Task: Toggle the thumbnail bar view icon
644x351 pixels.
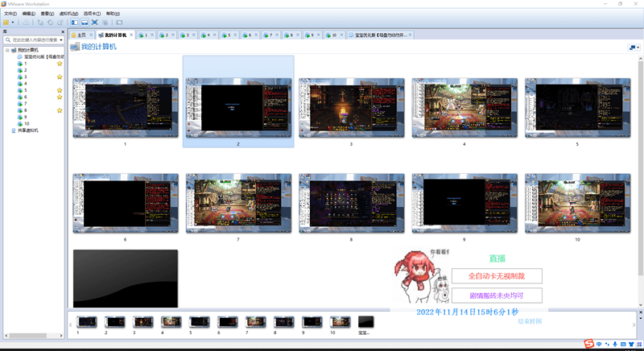Action: [85, 23]
